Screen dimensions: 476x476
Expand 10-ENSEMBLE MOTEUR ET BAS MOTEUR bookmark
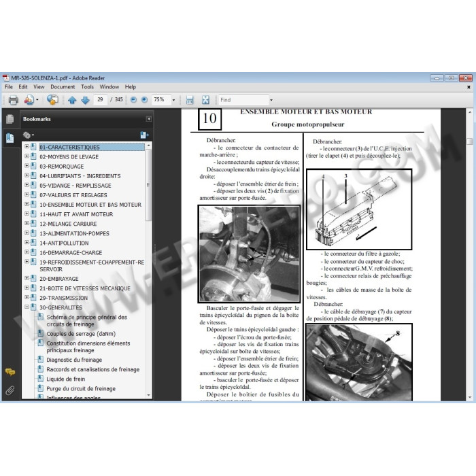point(27,204)
